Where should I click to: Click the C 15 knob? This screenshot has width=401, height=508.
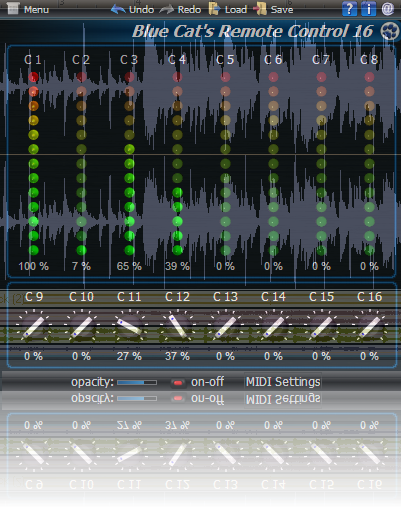pyautogui.click(x=321, y=327)
